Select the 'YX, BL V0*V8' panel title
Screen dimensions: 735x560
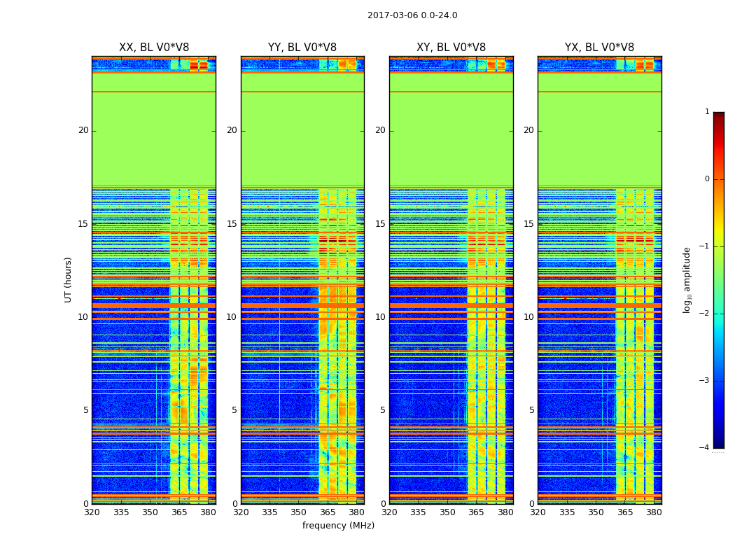599,48
